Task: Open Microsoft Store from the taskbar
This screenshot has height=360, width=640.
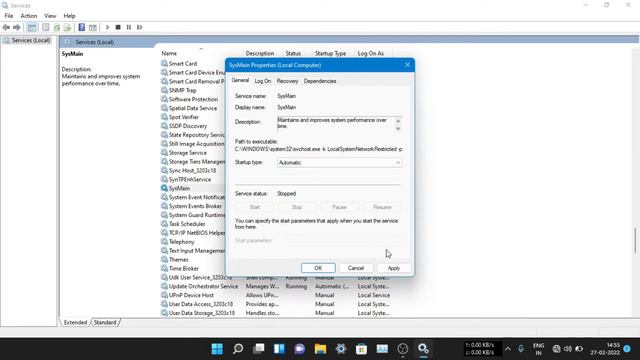Action: (x=361, y=349)
